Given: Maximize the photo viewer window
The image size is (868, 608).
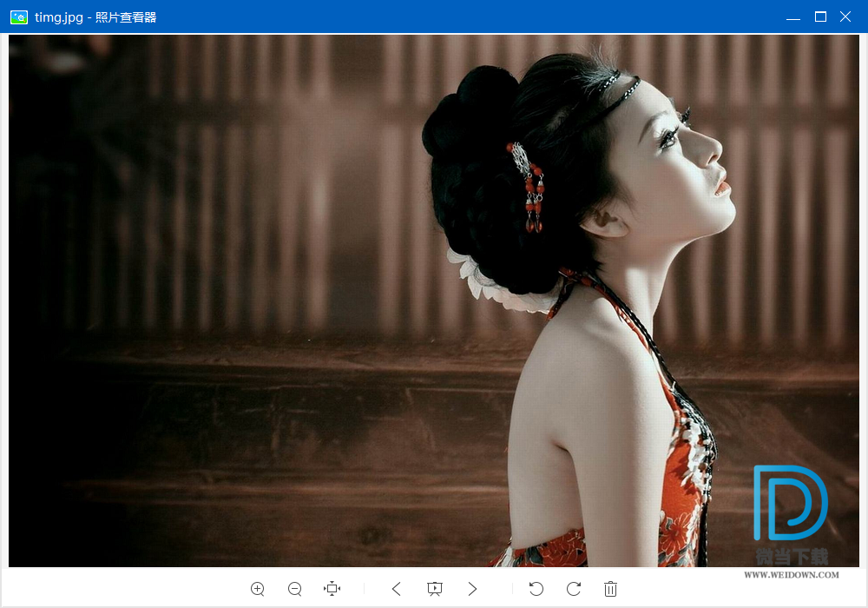Looking at the screenshot, I should (x=820, y=17).
